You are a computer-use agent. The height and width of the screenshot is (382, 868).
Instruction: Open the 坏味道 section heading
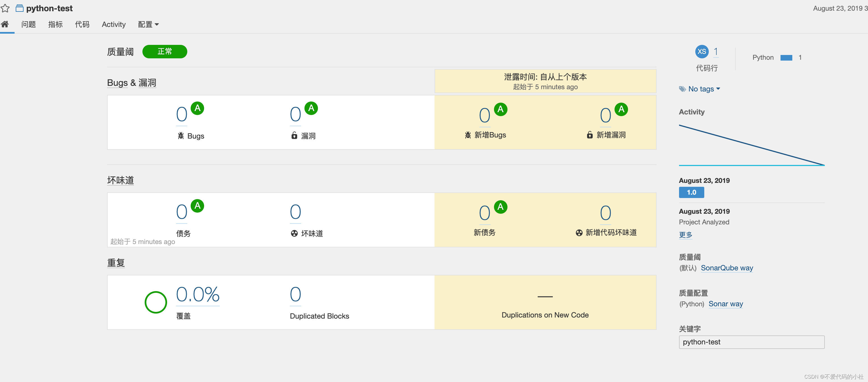[x=120, y=180]
